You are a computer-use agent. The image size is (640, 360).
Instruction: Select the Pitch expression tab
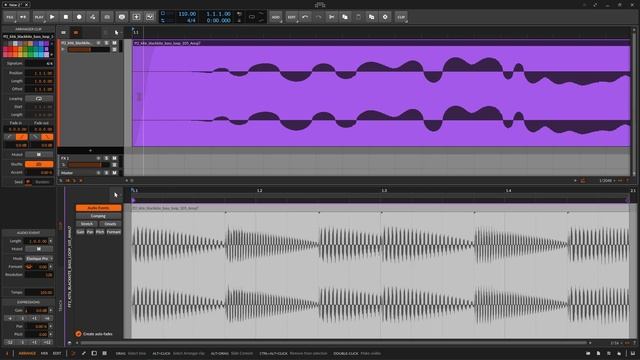[x=100, y=232]
